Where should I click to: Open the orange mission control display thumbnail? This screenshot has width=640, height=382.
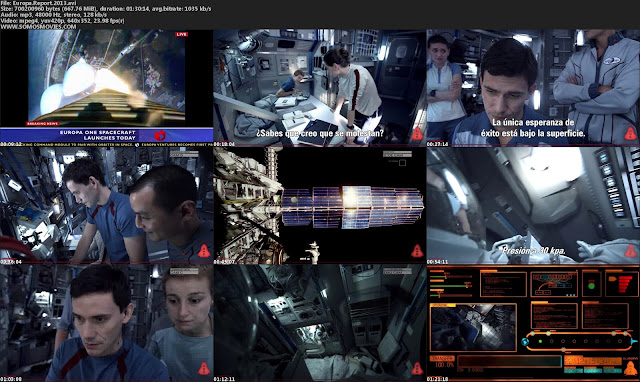[x=533, y=323]
